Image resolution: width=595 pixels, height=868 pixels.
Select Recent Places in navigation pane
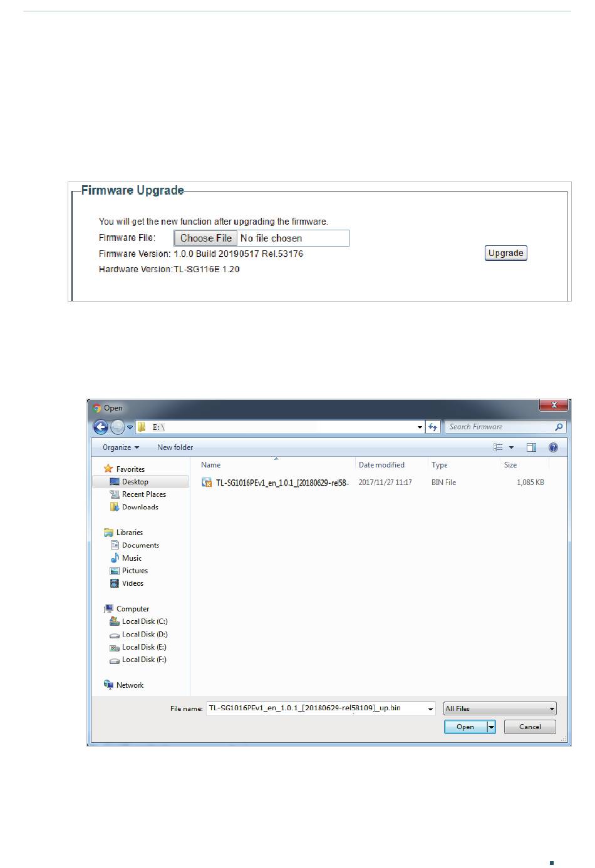[144, 494]
